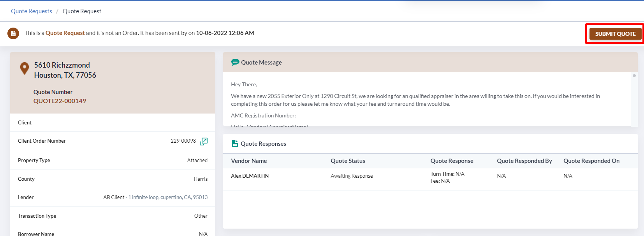Click the Quote Message panel header
Screen dimensions: 644x236
[x=430, y=62]
